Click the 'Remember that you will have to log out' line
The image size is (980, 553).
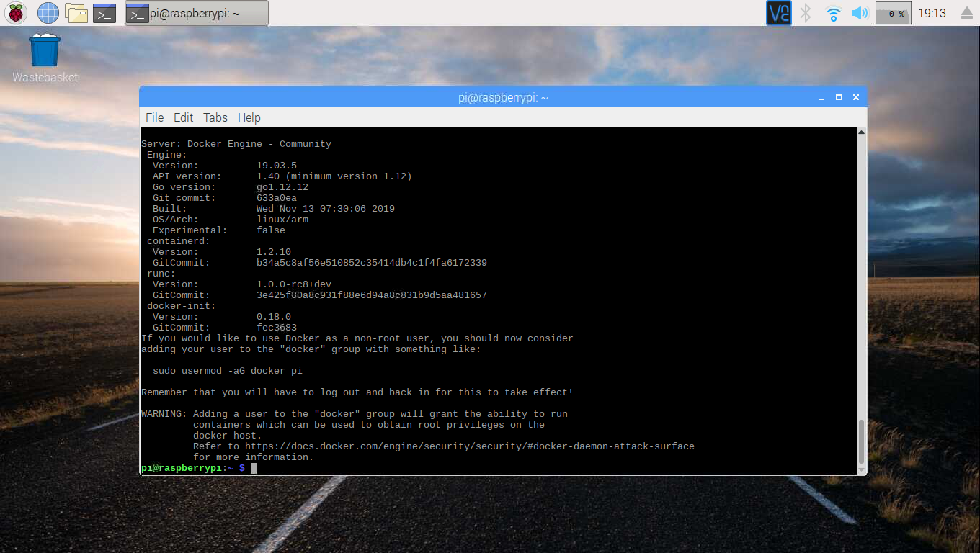click(x=357, y=392)
